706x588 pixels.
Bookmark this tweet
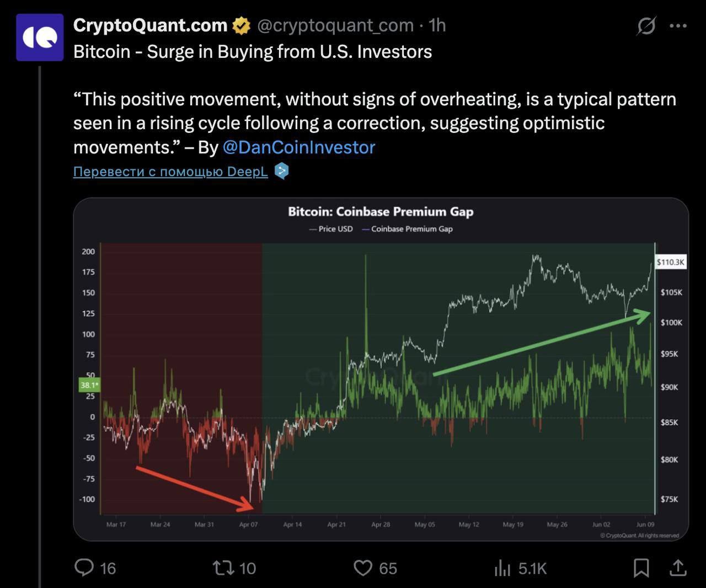pos(641,568)
